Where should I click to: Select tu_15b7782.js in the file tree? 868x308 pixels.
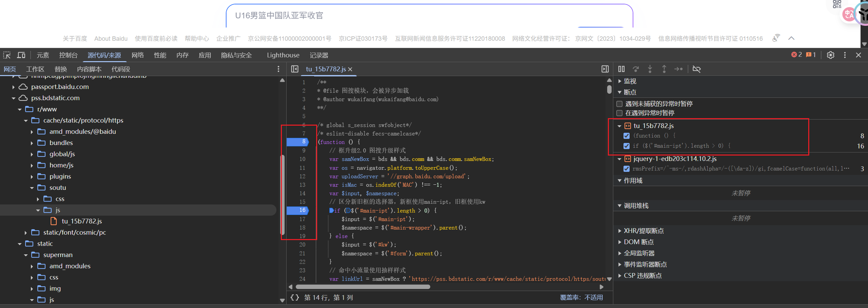click(82, 221)
